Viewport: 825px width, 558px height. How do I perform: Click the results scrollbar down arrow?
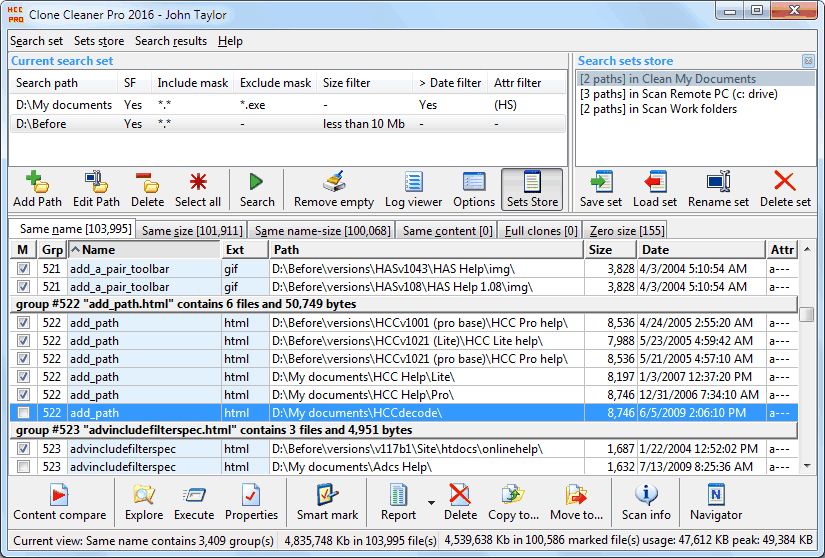click(x=806, y=466)
